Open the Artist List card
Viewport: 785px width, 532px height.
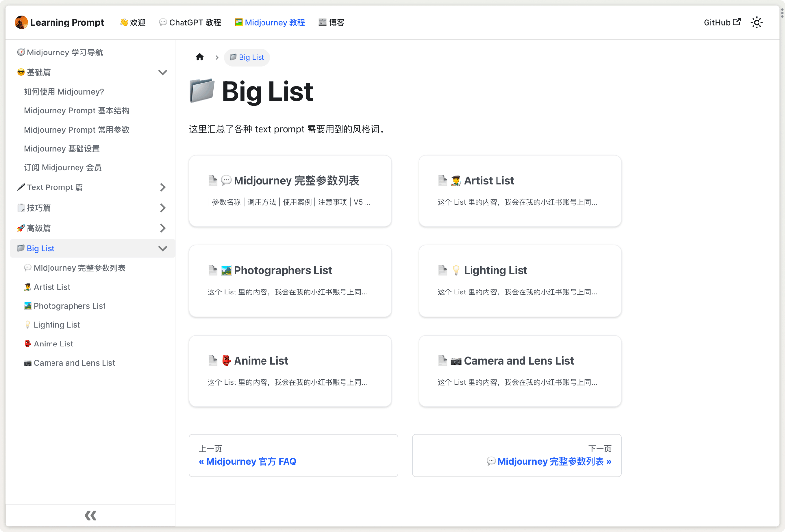[x=520, y=191]
